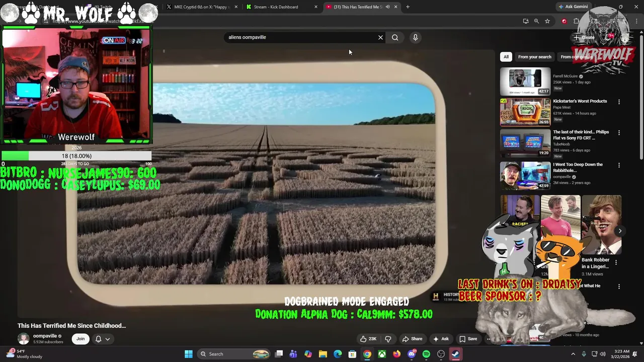Like the video (23K thumbs up)
644x362 pixels.
click(368, 339)
